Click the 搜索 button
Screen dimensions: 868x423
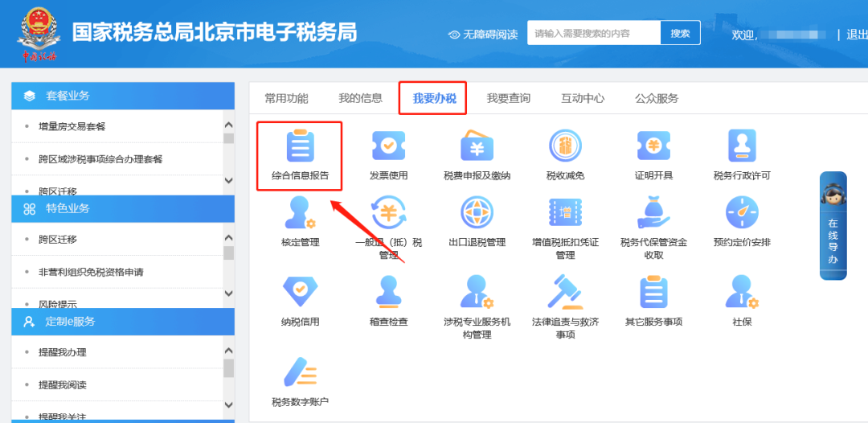point(681,33)
